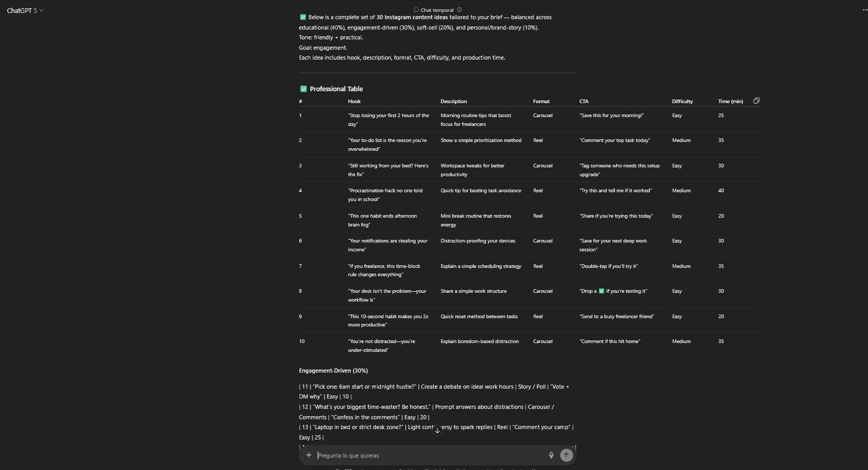Click the "Professional Table" heading
868x470 pixels.
[x=336, y=89]
